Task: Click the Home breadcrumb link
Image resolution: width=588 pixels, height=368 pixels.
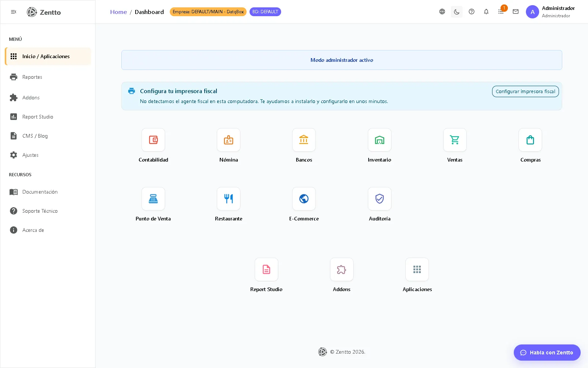Action: pos(118,12)
